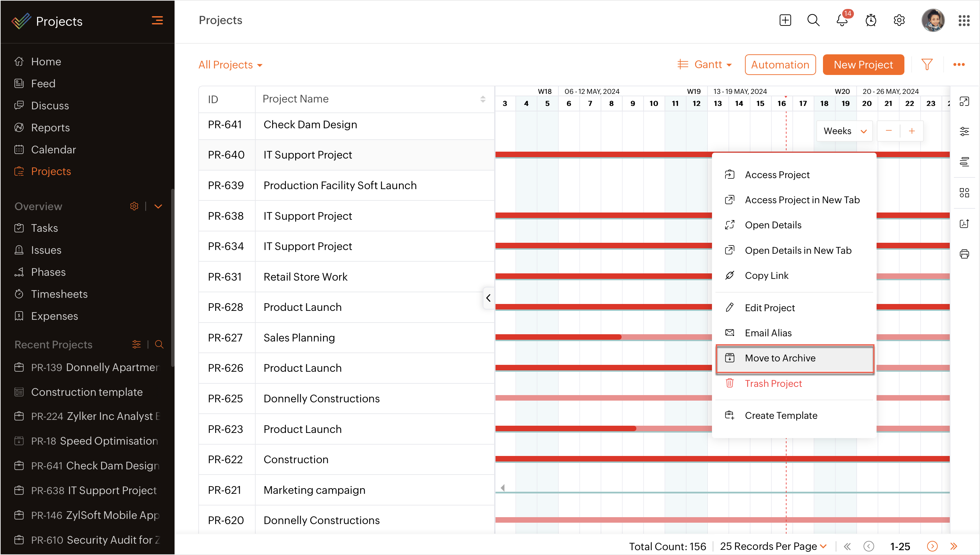Click the New Project button
Image resolution: width=980 pixels, height=555 pixels.
pyautogui.click(x=863, y=64)
